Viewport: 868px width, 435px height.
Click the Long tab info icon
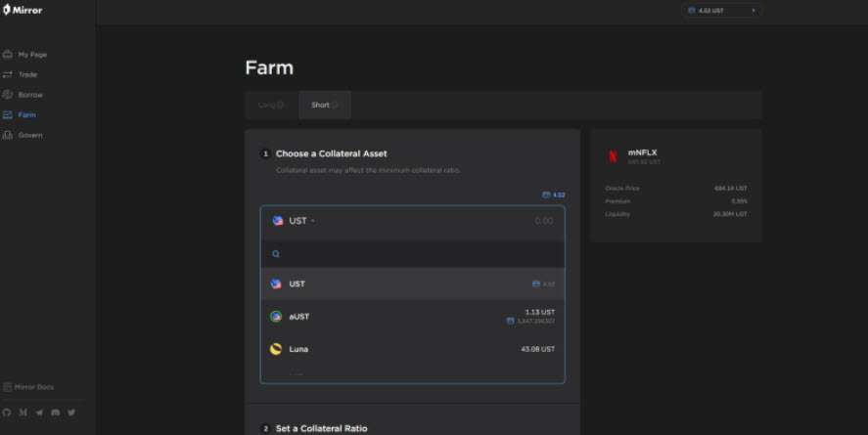[280, 105]
